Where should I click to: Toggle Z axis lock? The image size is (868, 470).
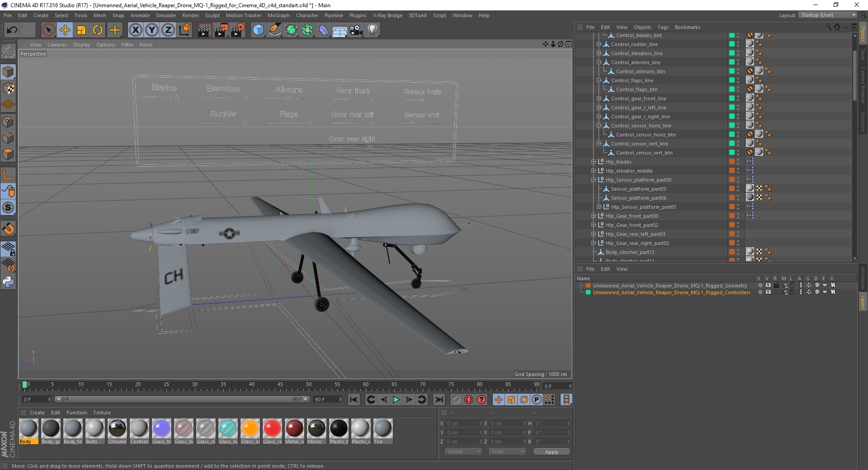(x=168, y=30)
